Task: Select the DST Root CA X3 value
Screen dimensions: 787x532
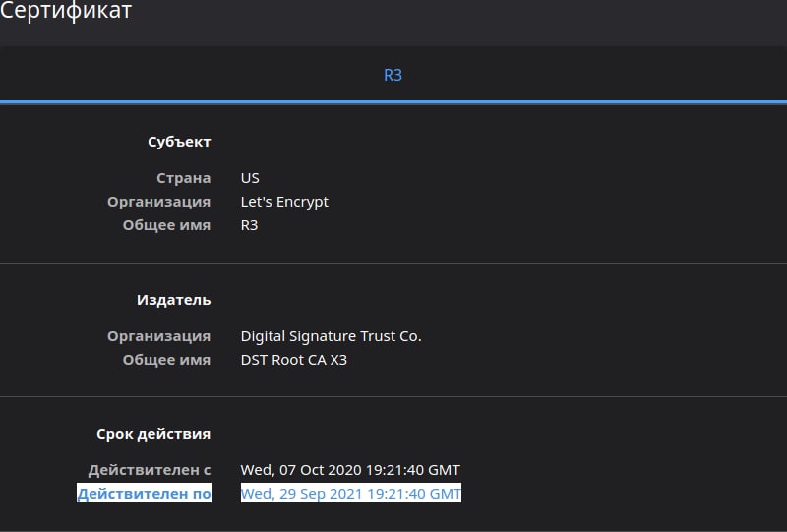Action: [x=293, y=359]
